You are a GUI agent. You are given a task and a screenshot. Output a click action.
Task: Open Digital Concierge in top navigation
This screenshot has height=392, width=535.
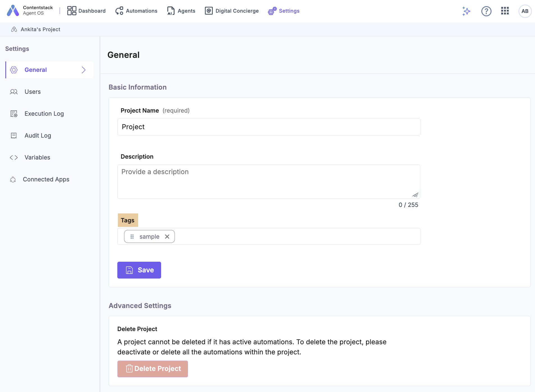click(232, 11)
